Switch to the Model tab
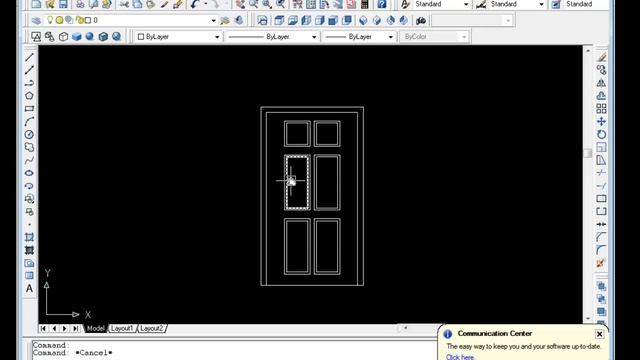Image resolution: width=640 pixels, height=360 pixels. tap(96, 328)
